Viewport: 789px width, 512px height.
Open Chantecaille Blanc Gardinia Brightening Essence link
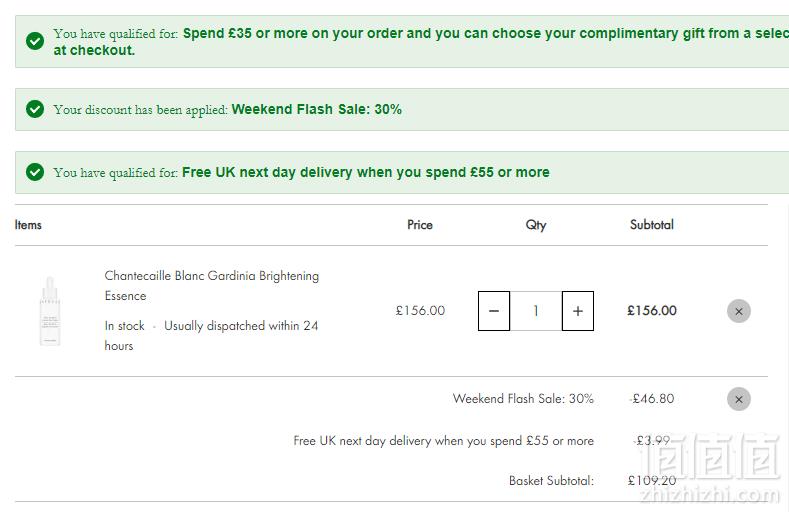[212, 286]
